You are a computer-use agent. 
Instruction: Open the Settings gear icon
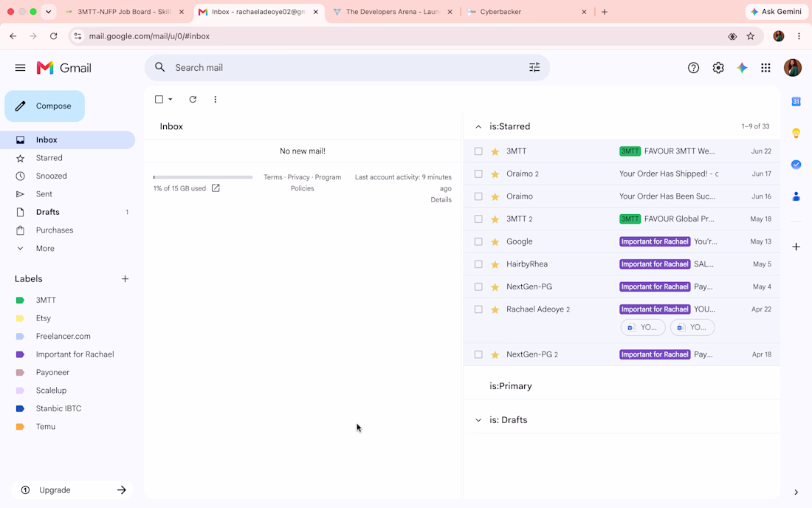718,68
